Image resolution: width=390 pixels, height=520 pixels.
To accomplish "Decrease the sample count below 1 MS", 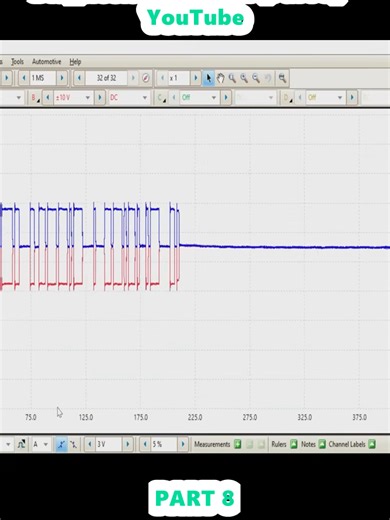I will [24, 78].
